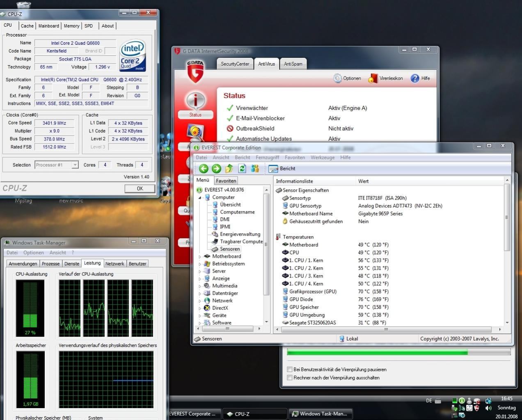Open the SecurityCenter tab in G DATA

point(235,64)
